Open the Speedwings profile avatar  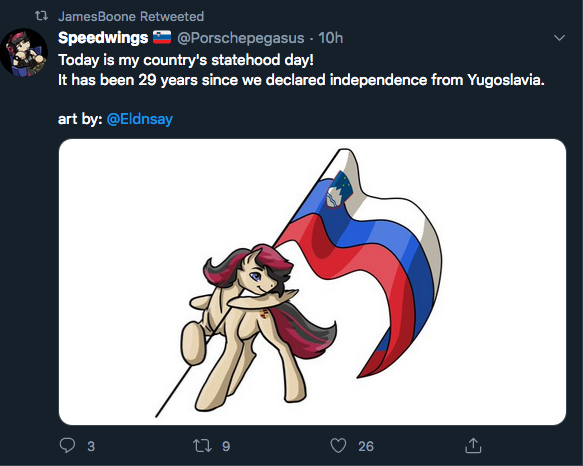click(24, 52)
